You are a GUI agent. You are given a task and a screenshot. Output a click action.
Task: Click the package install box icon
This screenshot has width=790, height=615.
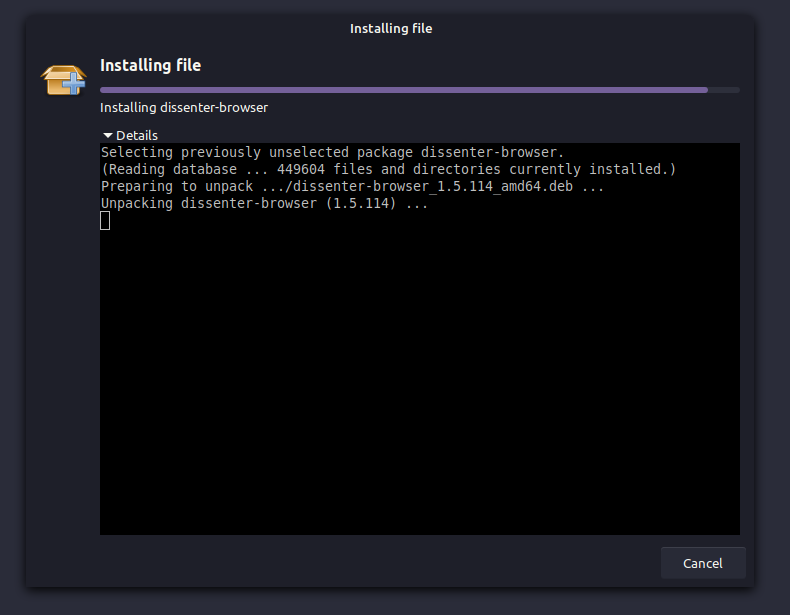(63, 80)
